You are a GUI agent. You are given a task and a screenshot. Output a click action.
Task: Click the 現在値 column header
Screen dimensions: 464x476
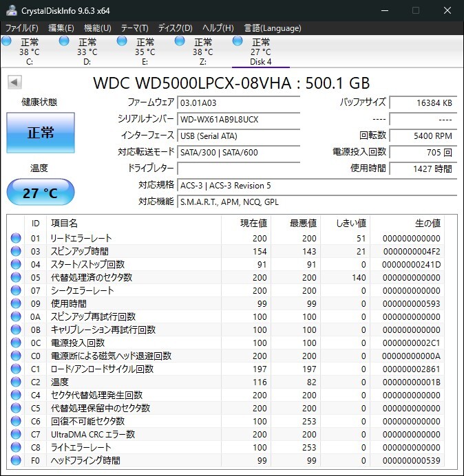(x=246, y=223)
